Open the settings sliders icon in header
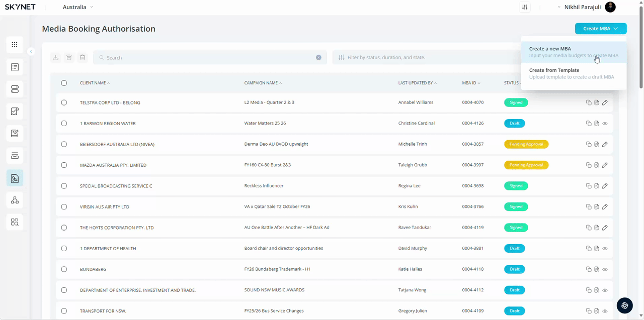This screenshot has width=644, height=320. pyautogui.click(x=525, y=8)
